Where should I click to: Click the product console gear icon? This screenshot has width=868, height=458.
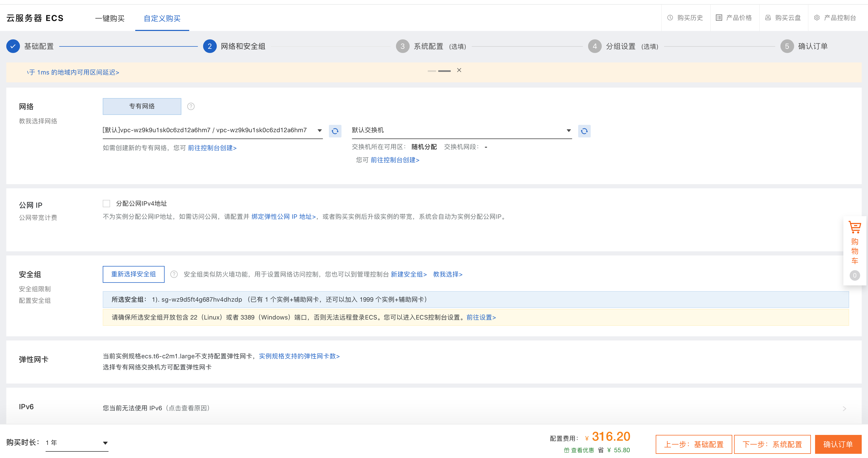(817, 18)
